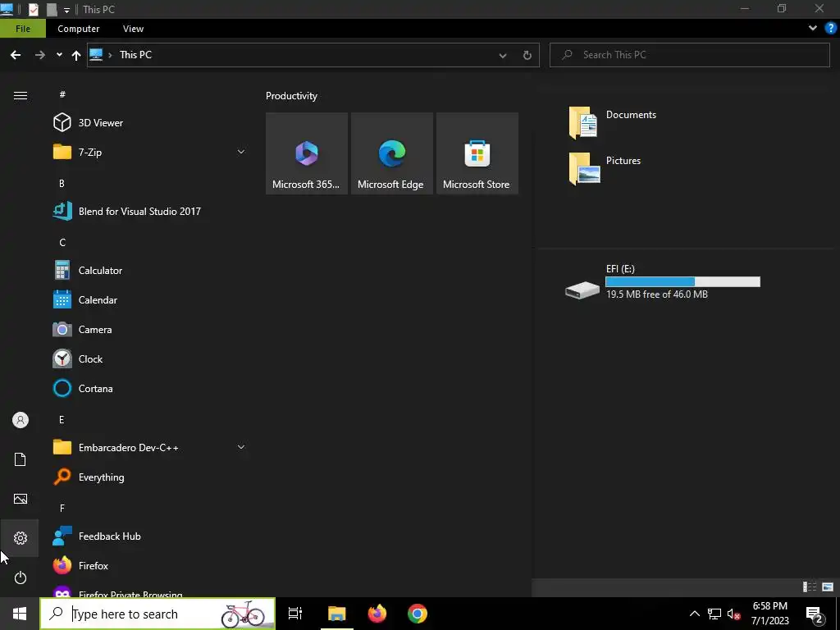
Task: Open Documents from the Start sidebar icon
Action: (21, 459)
